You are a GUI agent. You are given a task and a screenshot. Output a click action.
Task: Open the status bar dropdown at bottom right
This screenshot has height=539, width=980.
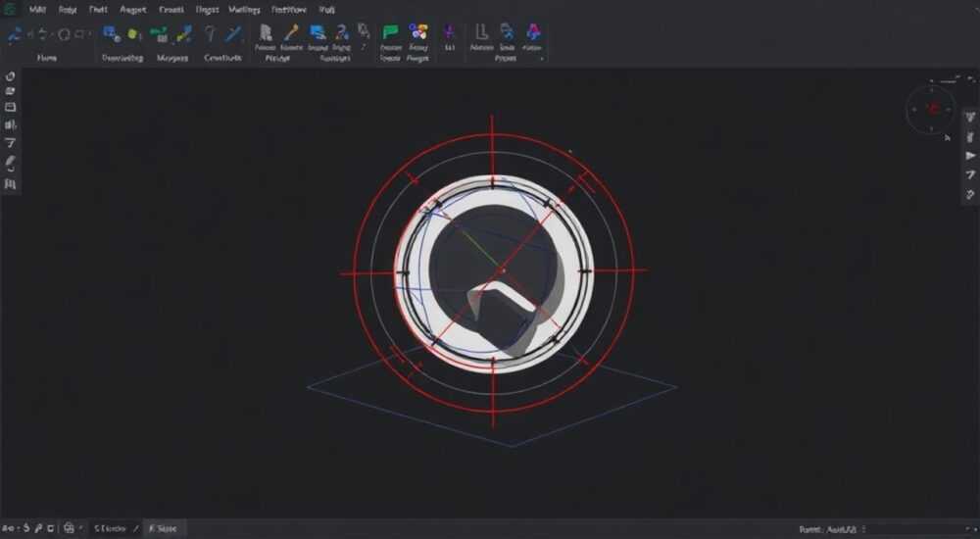point(863,529)
